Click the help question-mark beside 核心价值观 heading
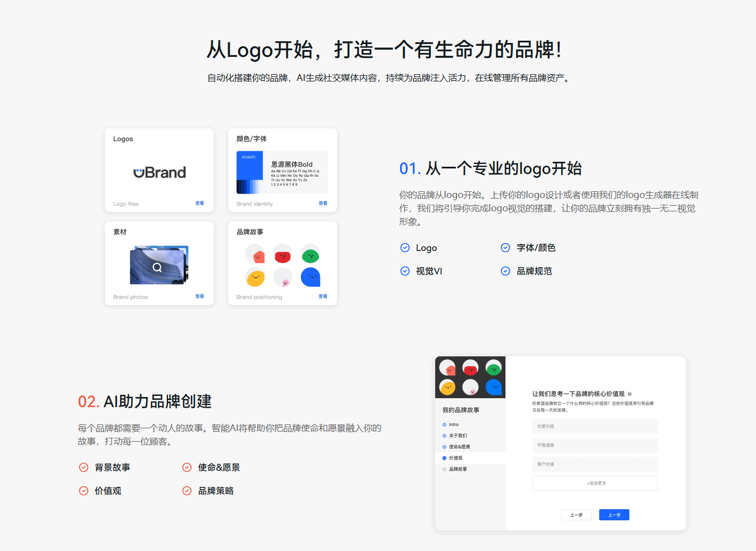The width and height of the screenshot is (756, 551). pyautogui.click(x=630, y=393)
